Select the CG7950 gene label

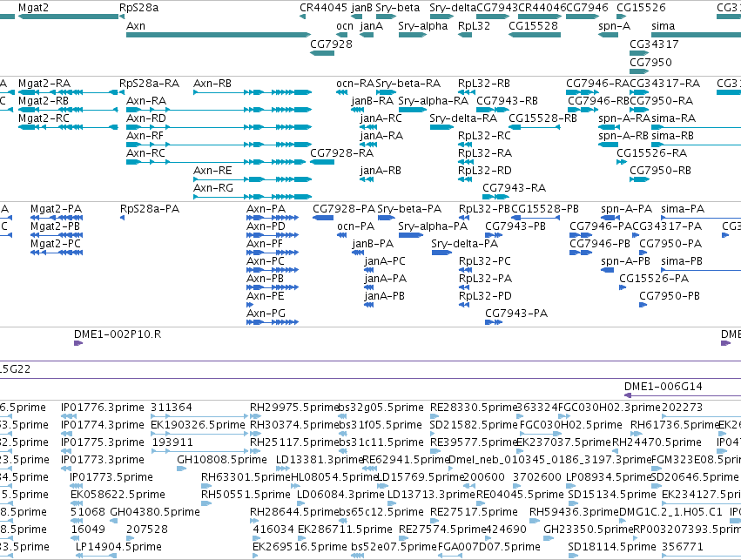point(650,63)
